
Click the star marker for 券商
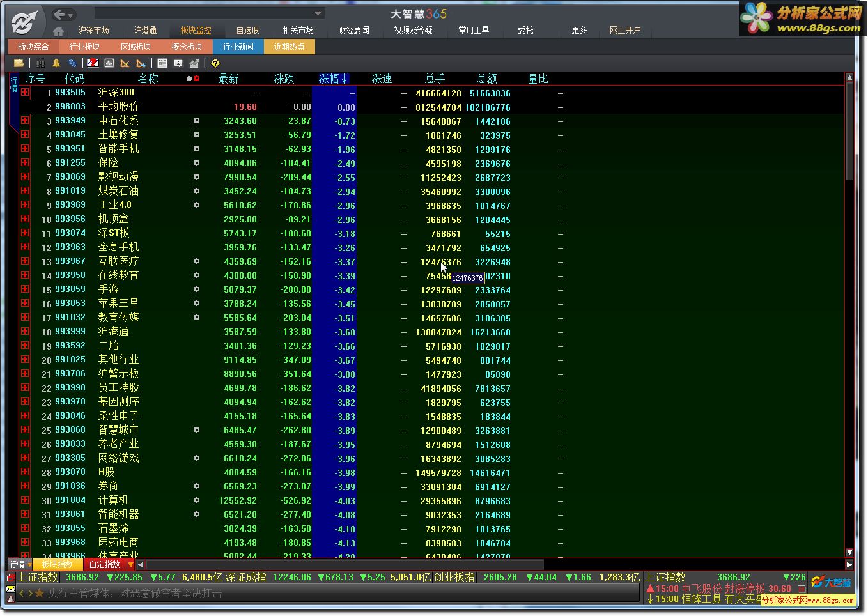click(x=196, y=486)
